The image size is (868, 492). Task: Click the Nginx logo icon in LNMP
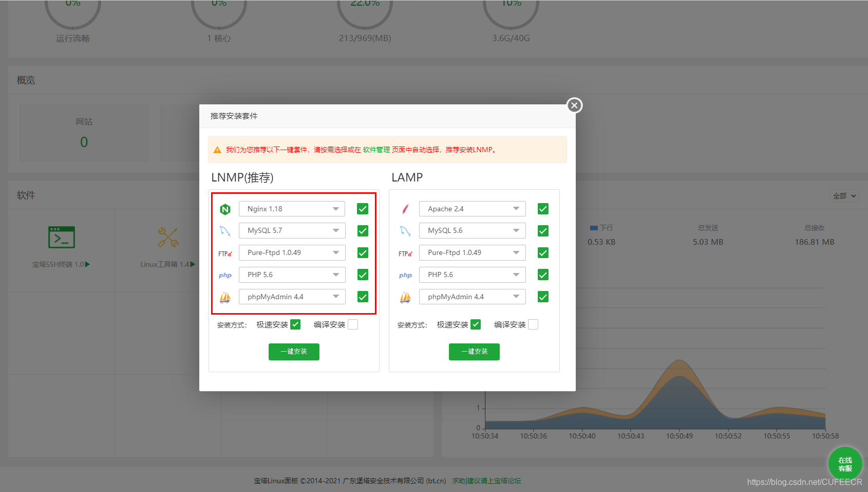(225, 209)
